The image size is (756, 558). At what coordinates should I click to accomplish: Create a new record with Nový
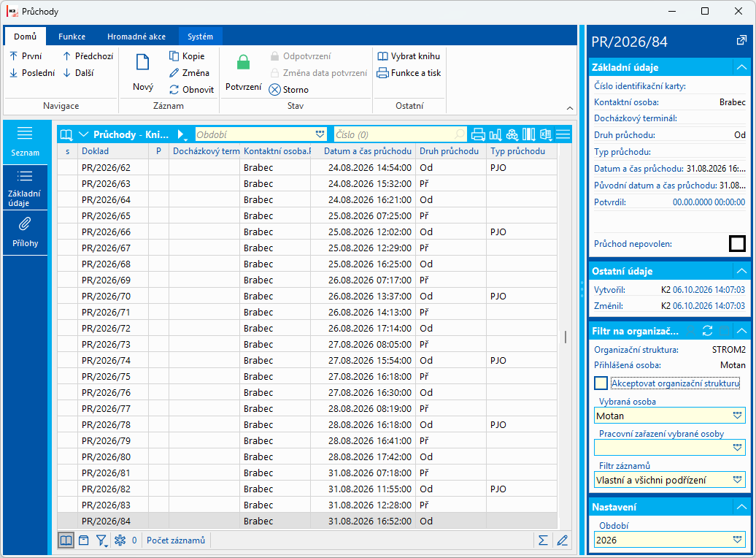[x=143, y=72]
